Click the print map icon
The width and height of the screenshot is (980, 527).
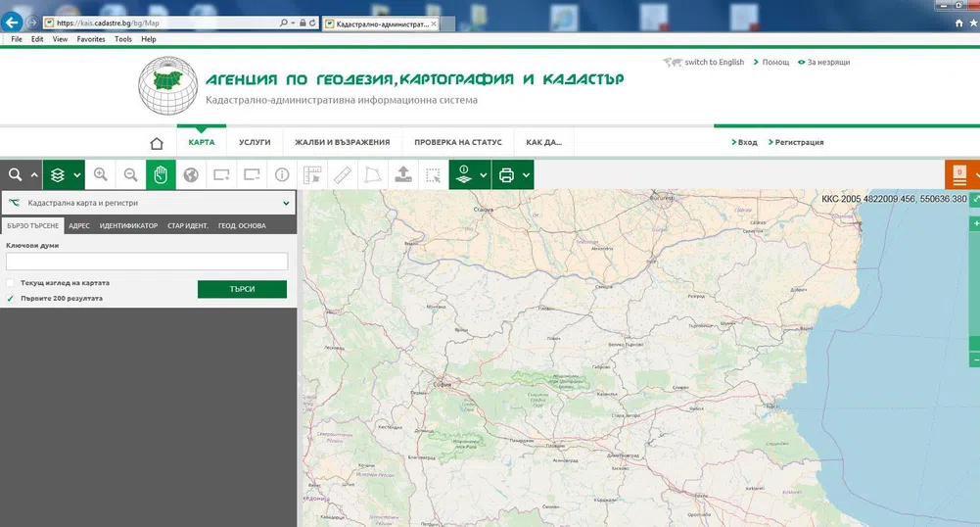point(506,175)
